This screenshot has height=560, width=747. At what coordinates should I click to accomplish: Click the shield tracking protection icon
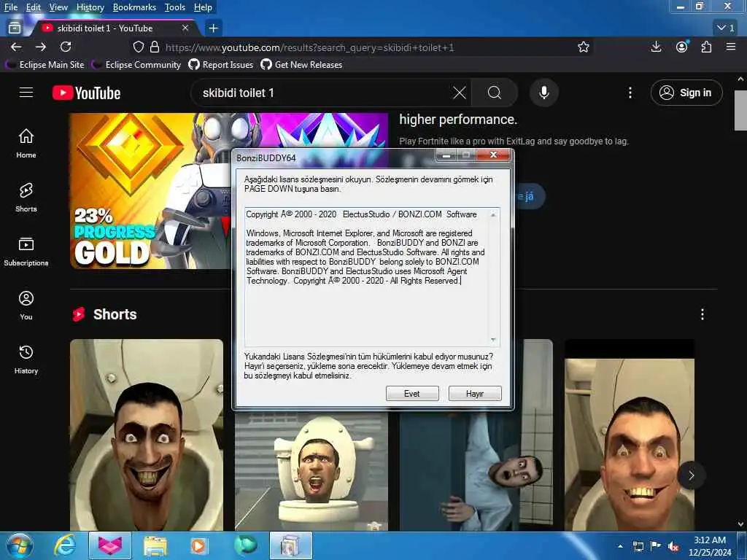[138, 47]
